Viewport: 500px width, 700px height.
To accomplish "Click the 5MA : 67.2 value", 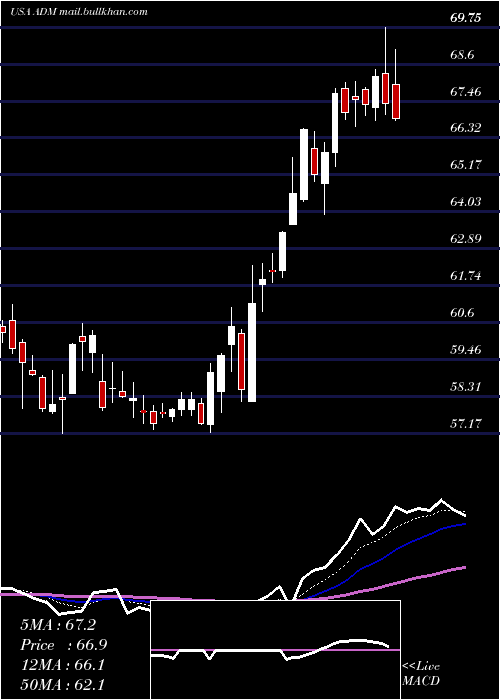I will [58, 625].
